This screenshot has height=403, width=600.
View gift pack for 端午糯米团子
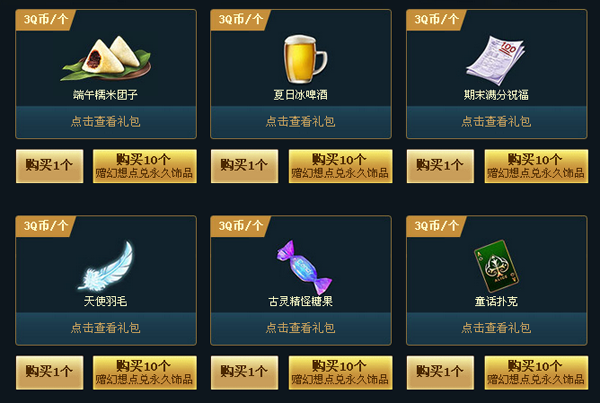coord(106,122)
